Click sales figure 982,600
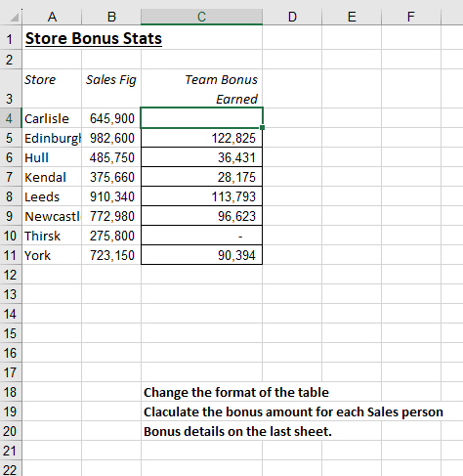The height and width of the screenshot is (476, 463). coord(111,138)
